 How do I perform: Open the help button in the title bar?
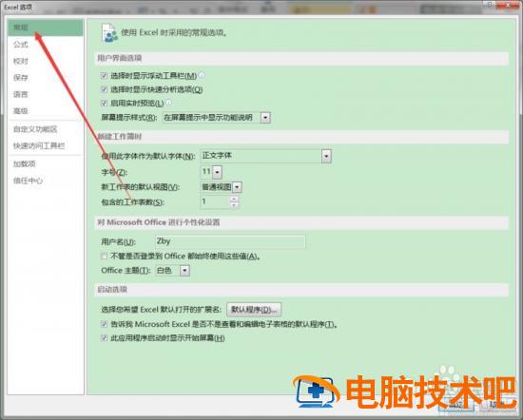pyautogui.click(x=490, y=4)
